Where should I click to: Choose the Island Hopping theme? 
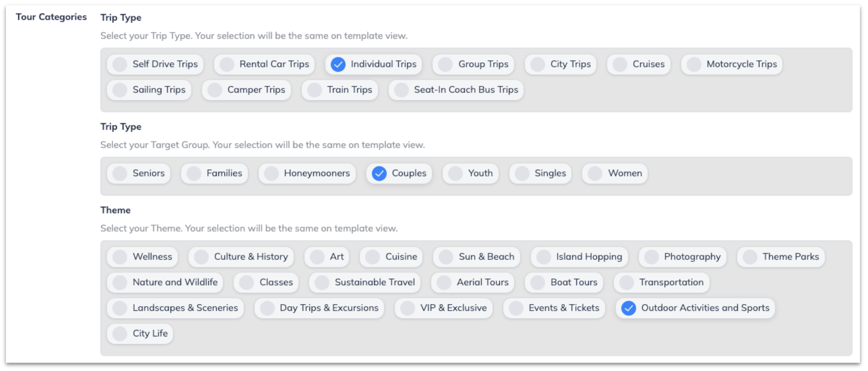click(x=579, y=257)
